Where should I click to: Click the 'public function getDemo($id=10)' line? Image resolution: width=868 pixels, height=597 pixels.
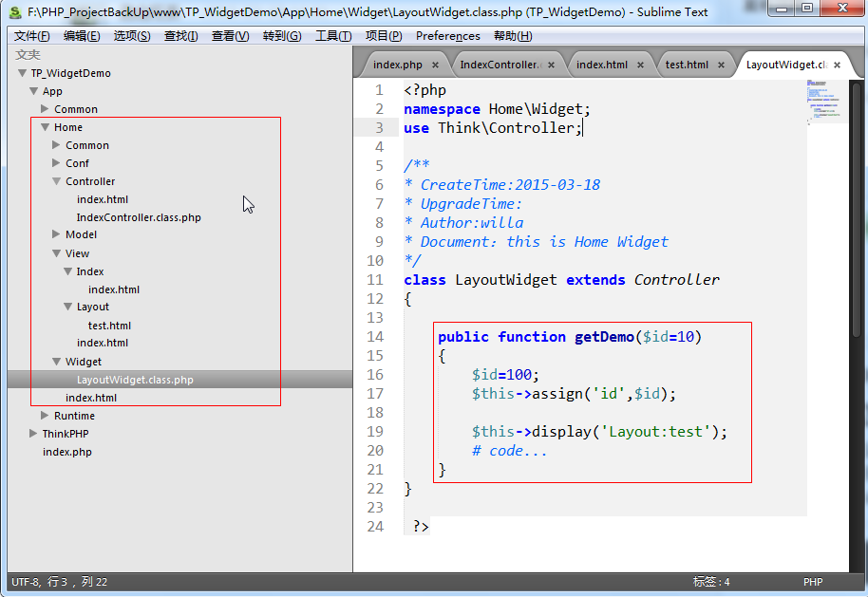570,336
